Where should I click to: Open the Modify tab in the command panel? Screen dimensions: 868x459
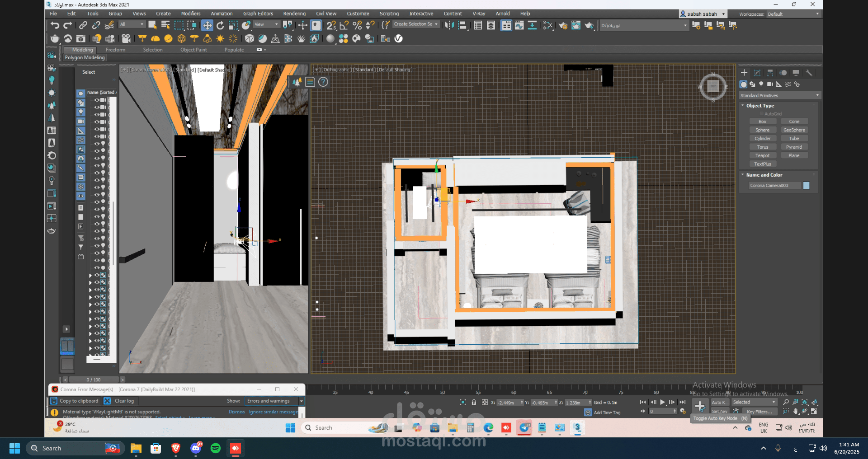tap(757, 73)
